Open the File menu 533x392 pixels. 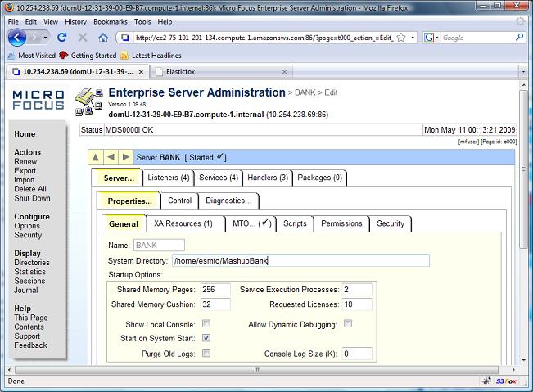pos(13,22)
